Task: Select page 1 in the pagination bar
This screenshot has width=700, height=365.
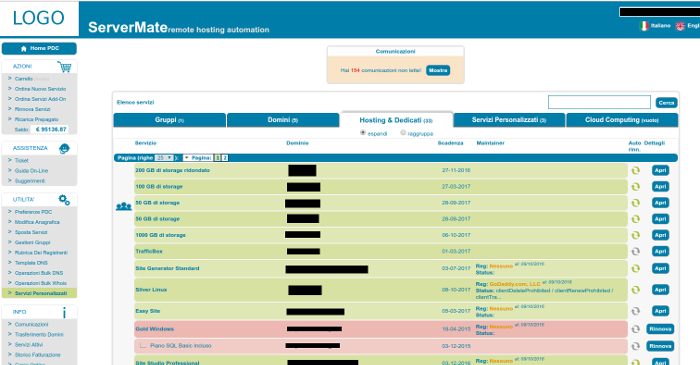Action: [x=217, y=158]
